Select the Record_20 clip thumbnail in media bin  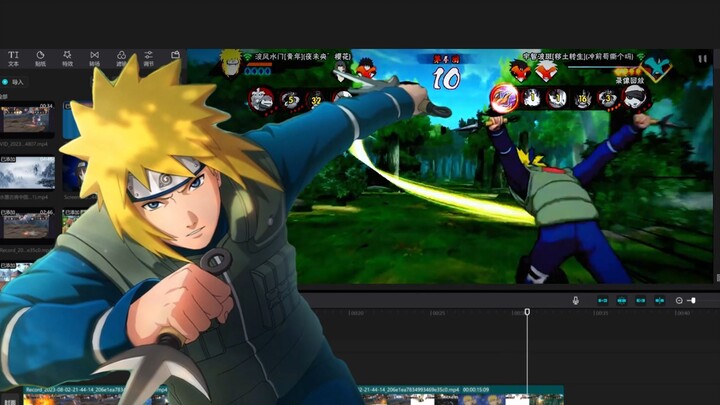[28, 225]
